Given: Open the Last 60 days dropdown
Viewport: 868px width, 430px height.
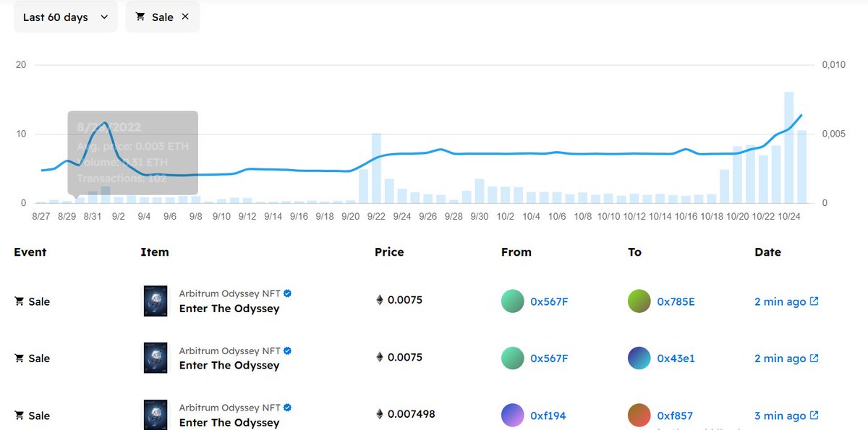Looking at the screenshot, I should 66,17.
